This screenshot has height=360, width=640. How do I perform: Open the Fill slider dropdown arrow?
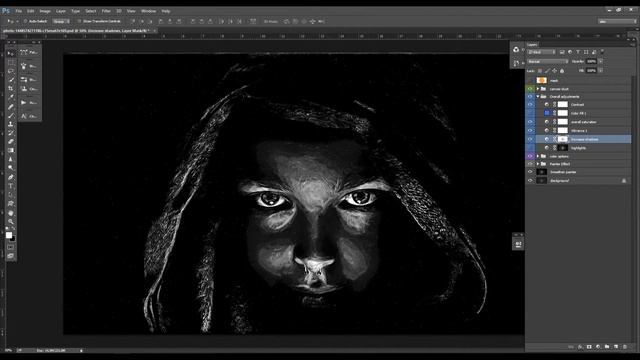coord(601,71)
